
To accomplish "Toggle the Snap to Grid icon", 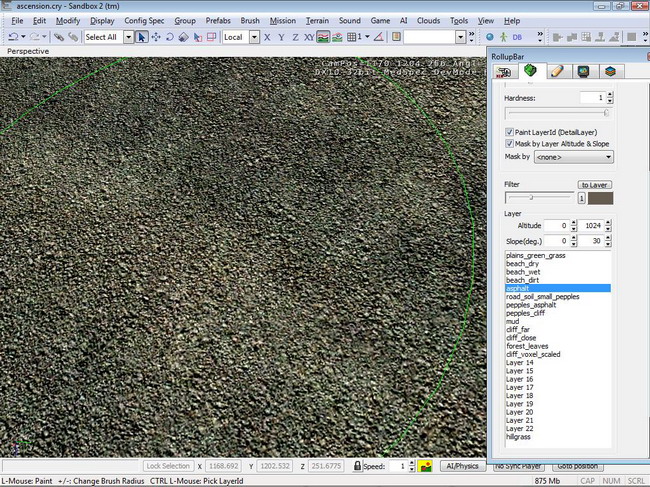I will point(352,37).
